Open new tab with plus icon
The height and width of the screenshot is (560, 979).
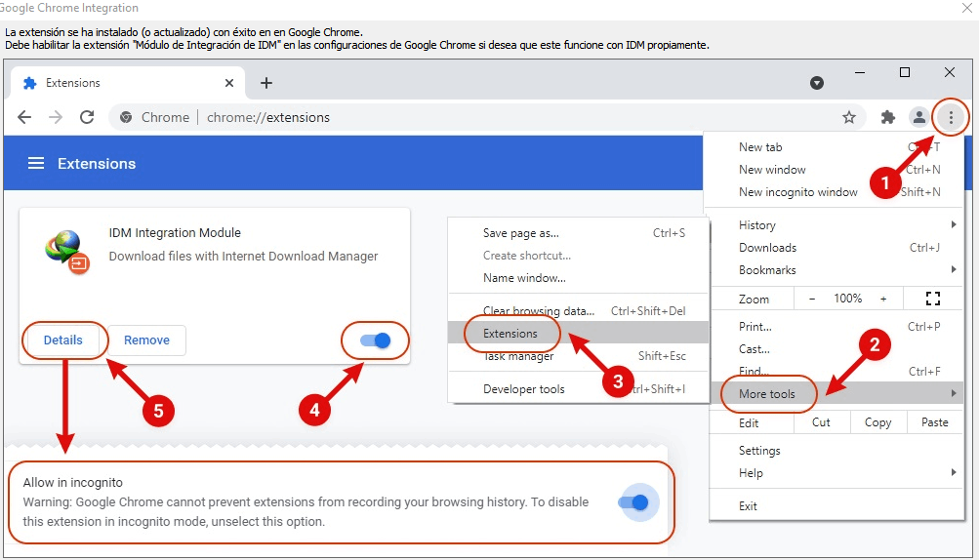click(265, 83)
